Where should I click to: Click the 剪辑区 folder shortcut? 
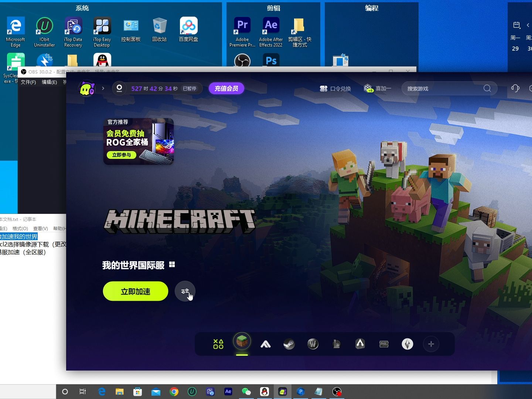tap(300, 32)
